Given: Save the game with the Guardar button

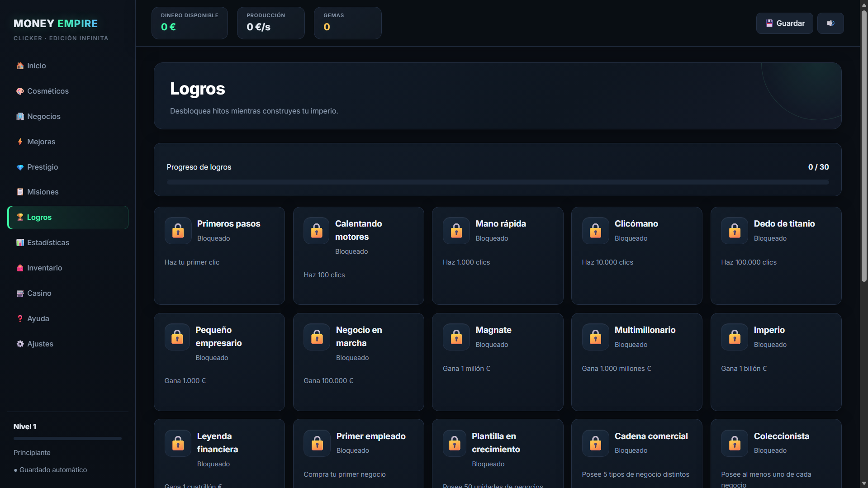Looking at the screenshot, I should click(784, 24).
